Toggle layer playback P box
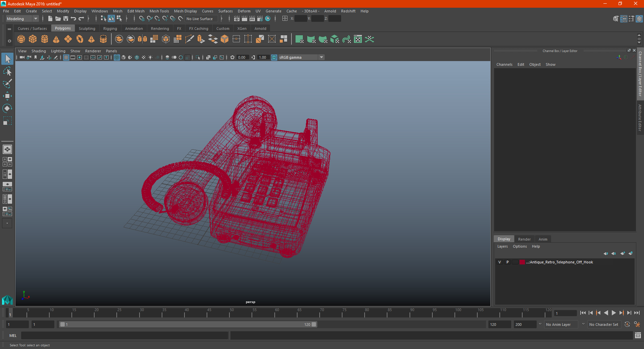644x349 pixels. pos(507,262)
